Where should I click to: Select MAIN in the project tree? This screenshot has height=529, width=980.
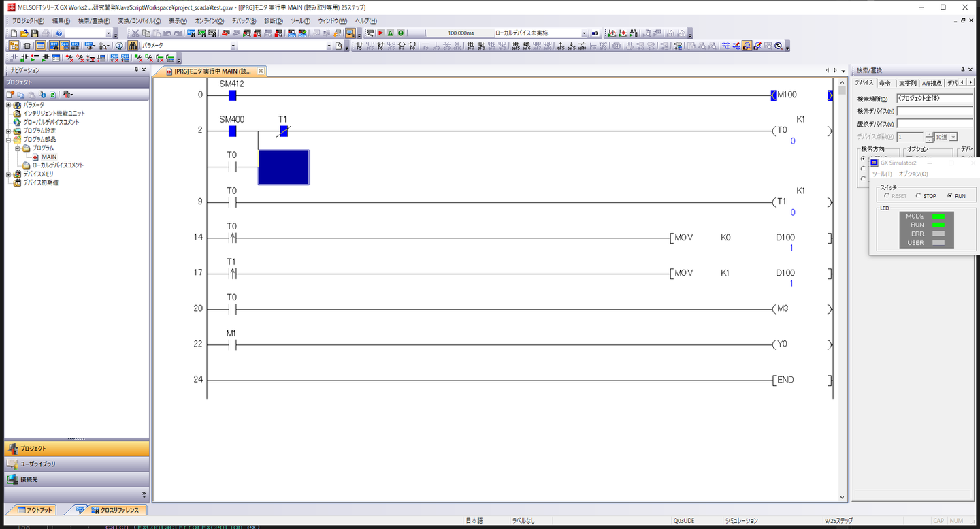[49, 157]
